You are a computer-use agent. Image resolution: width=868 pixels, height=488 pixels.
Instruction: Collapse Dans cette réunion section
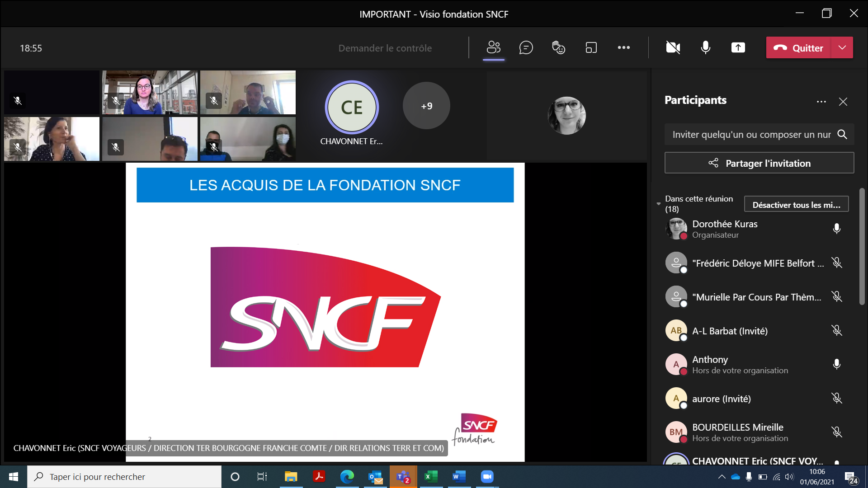(658, 204)
